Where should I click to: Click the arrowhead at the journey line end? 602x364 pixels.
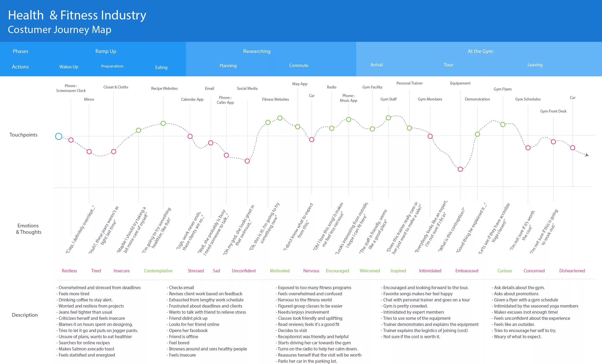pos(587,155)
